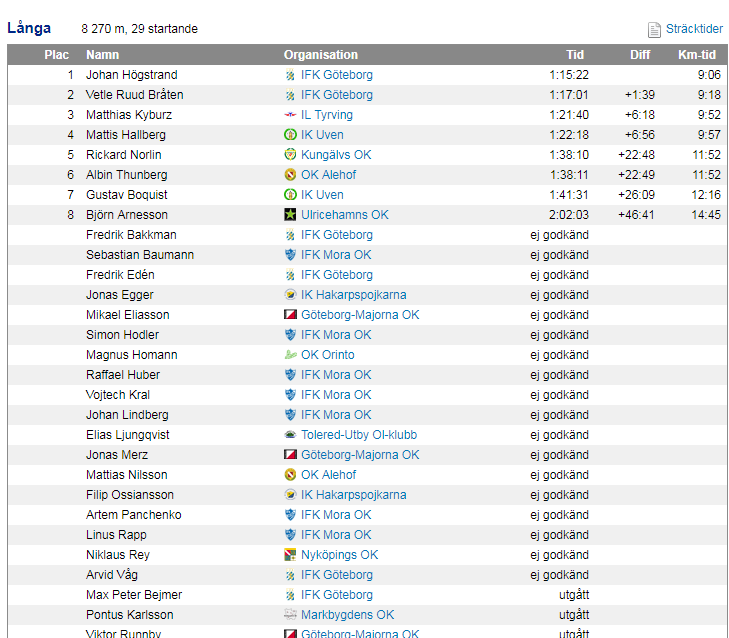Open Tolered-Utby Ol-klubb organisation link
The height and width of the screenshot is (638, 729).
pyautogui.click(x=359, y=435)
